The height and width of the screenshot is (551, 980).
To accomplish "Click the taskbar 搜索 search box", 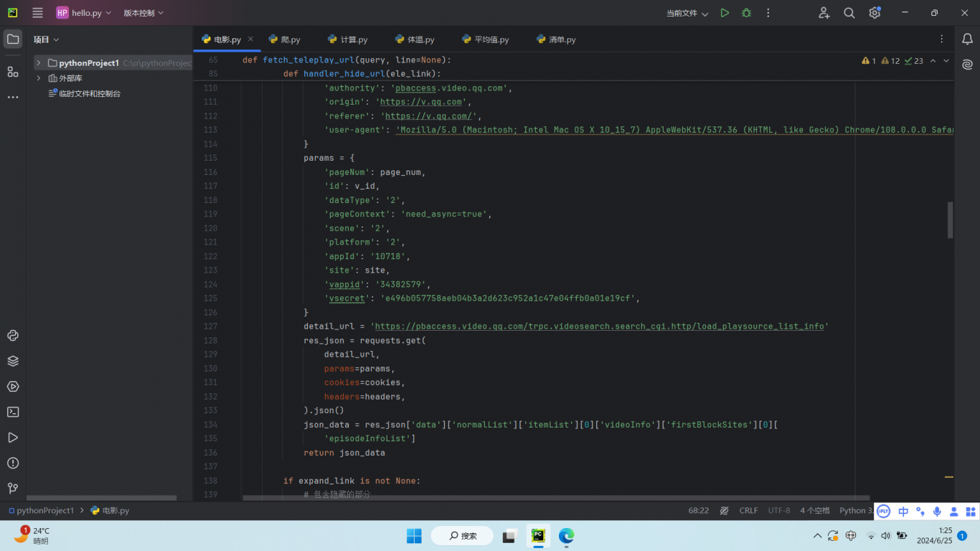I will coord(462,536).
